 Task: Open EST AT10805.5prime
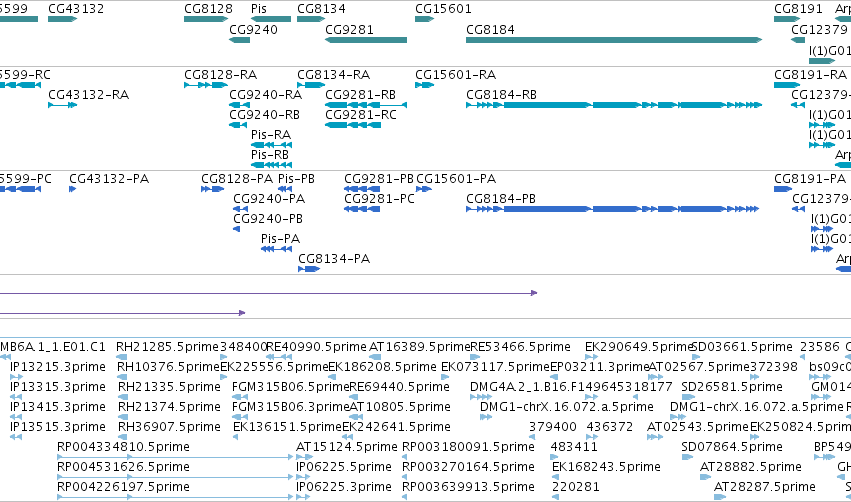pyautogui.click(x=400, y=408)
